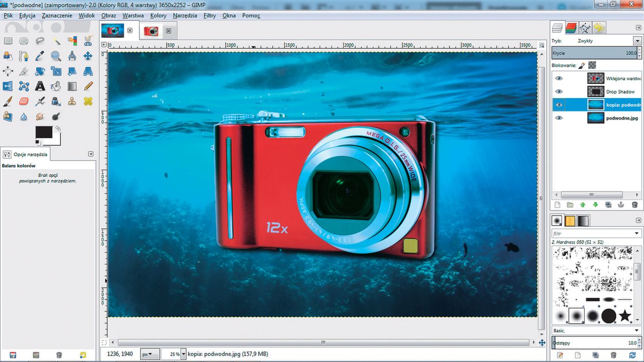644x362 pixels.
Task: Open the brush filtr tag dropdown
Action: [x=637, y=234]
